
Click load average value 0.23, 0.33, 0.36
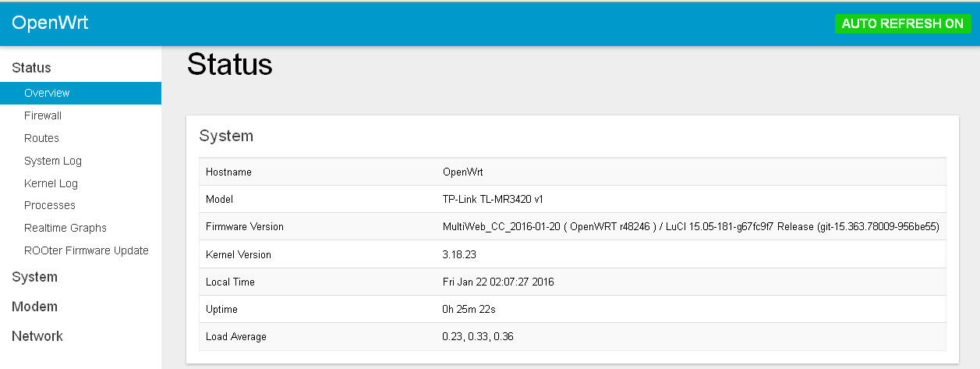click(x=478, y=336)
